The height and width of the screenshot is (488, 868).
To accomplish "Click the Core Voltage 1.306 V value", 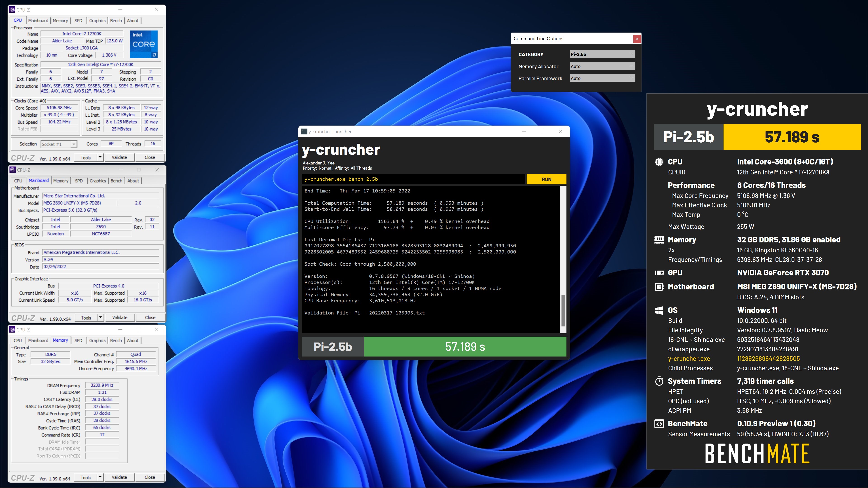I will coord(109,55).
